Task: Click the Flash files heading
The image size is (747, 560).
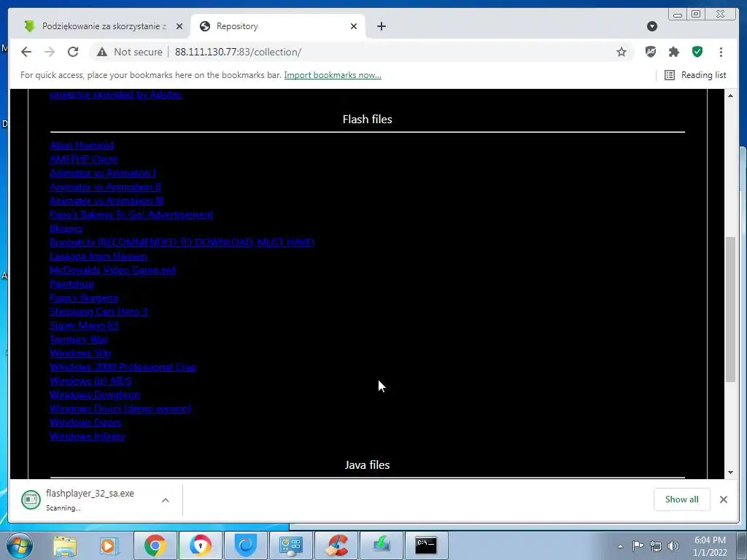Action: click(x=368, y=119)
